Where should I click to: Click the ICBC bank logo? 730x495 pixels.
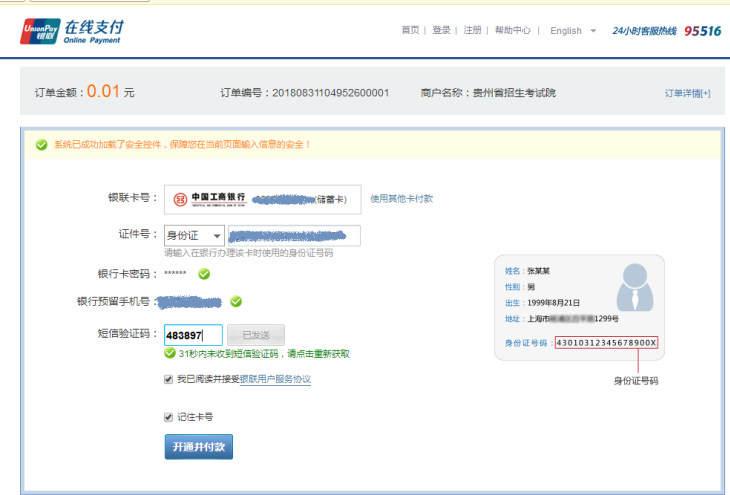pyautogui.click(x=180, y=199)
